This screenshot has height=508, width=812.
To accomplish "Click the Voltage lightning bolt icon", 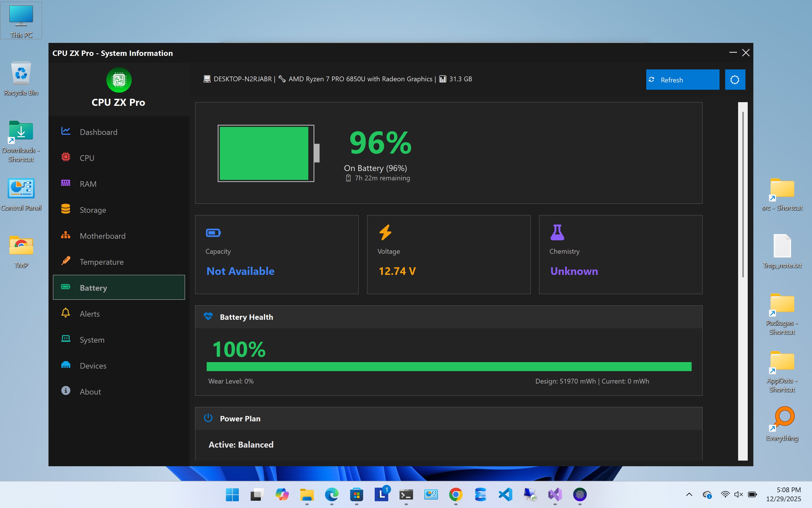I will (x=385, y=233).
